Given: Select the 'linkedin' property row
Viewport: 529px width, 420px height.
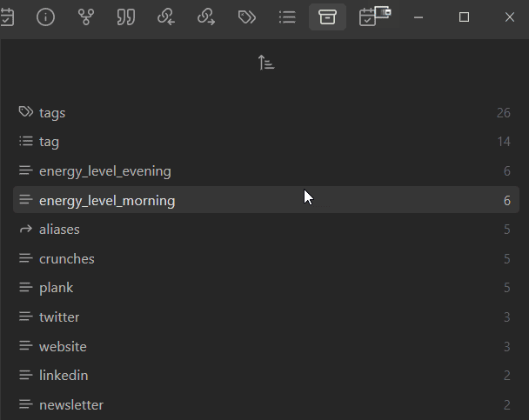Looking at the screenshot, I should [x=266, y=375].
